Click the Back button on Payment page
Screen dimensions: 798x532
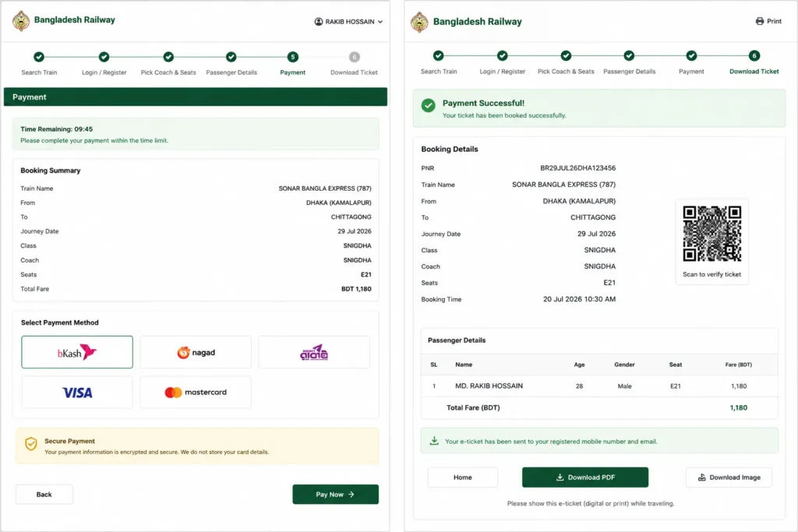click(44, 495)
